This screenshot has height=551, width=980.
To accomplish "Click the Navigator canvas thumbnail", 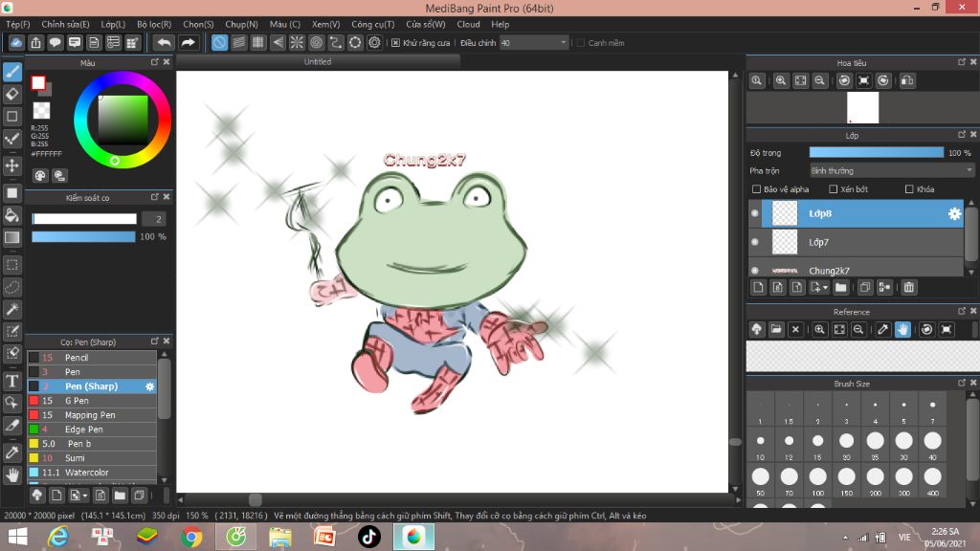I will tap(862, 107).
